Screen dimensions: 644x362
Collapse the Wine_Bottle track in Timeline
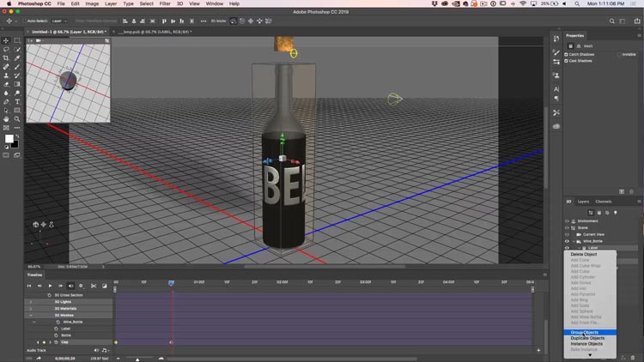click(x=34, y=322)
